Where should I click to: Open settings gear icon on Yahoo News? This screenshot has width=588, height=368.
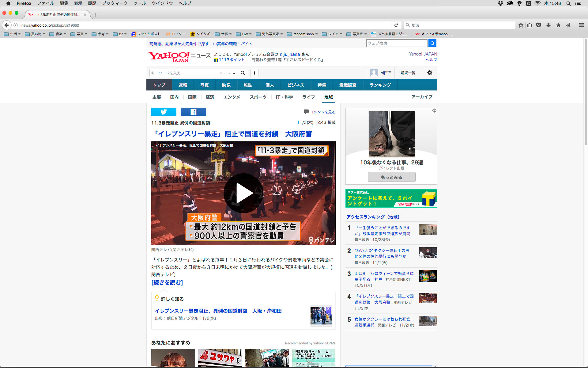coord(429,73)
